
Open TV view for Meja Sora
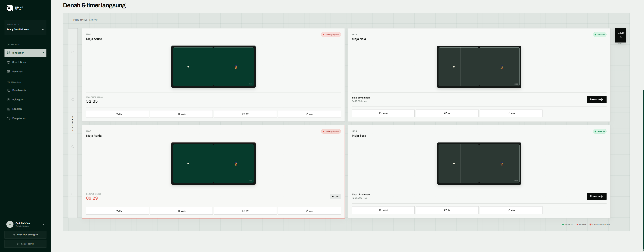(447, 210)
